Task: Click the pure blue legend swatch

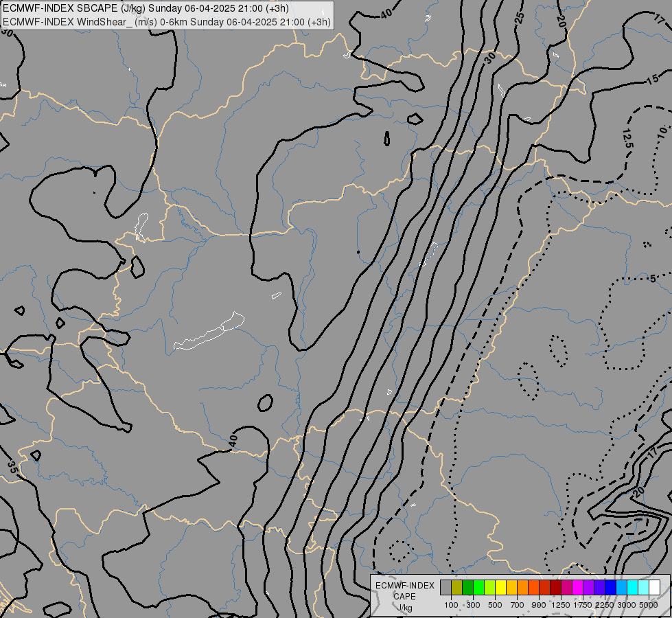Action: point(610,588)
